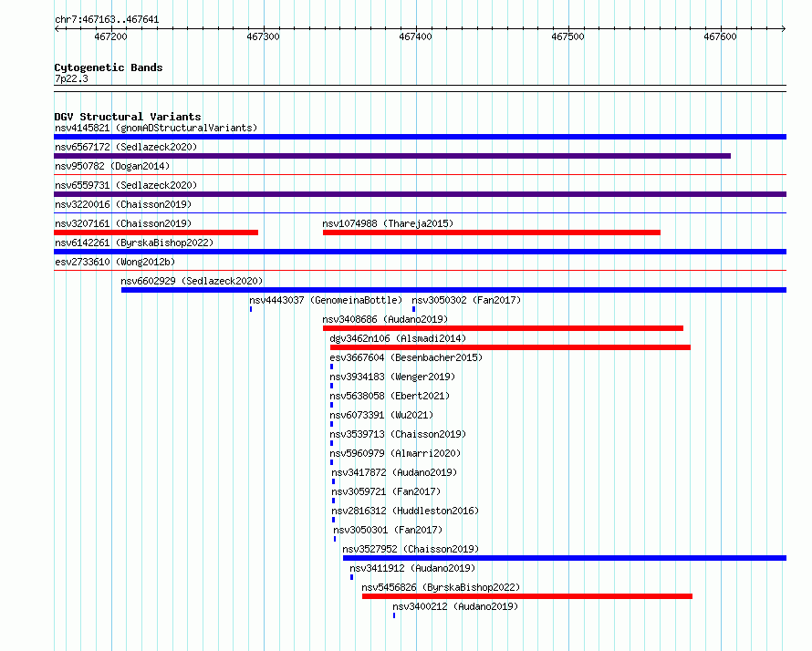Open nsv3220016 (Chaisson2019) variant label
This screenshot has height=651, width=812.
point(123,204)
